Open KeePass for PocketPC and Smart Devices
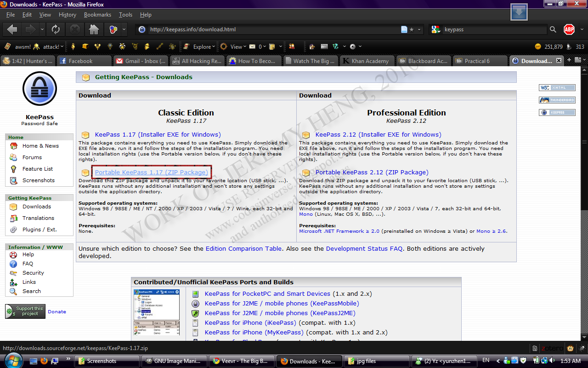This screenshot has height=368, width=588. click(x=267, y=293)
